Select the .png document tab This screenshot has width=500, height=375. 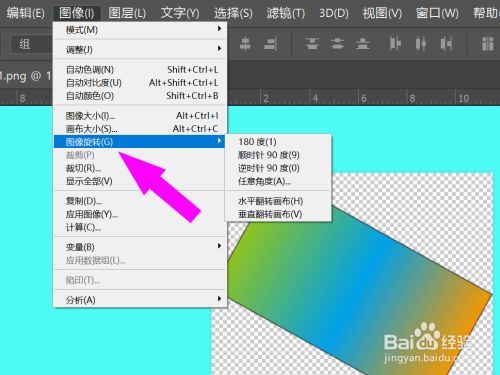tap(26, 76)
